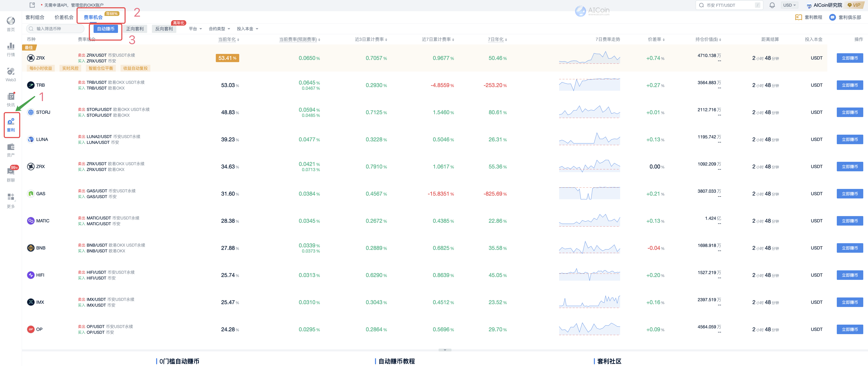Open the 群聊 group chat sidebar icon
Screen dimensions: 868x366
(x=11, y=171)
